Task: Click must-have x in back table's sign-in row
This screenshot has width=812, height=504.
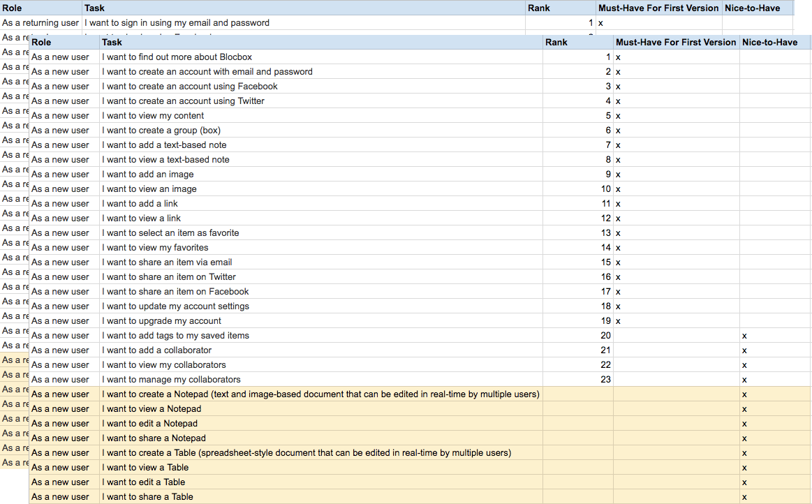Action: click(600, 23)
